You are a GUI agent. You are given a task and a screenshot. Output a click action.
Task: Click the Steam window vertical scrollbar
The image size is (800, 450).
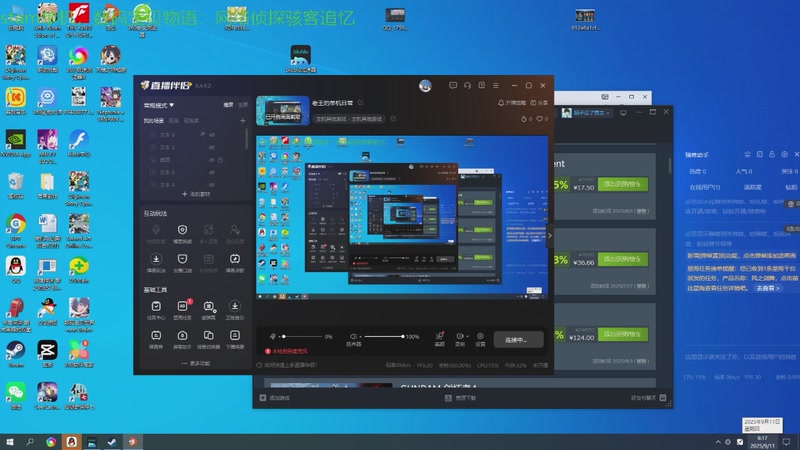point(670,165)
